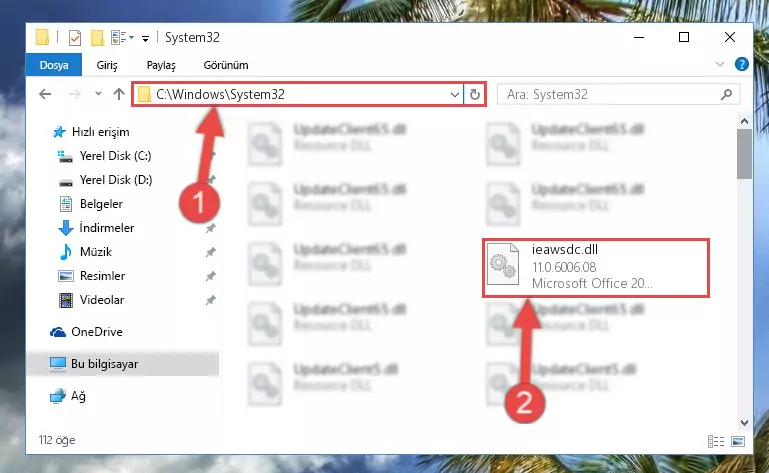Click the Properties checkmark quick access icon
Screen dimensions: 769x473
tap(75, 38)
